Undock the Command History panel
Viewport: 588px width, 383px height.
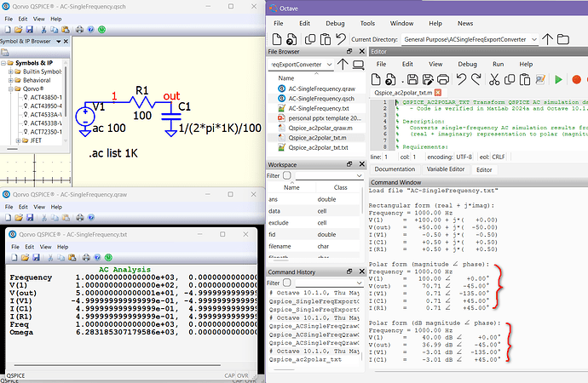tap(349, 272)
